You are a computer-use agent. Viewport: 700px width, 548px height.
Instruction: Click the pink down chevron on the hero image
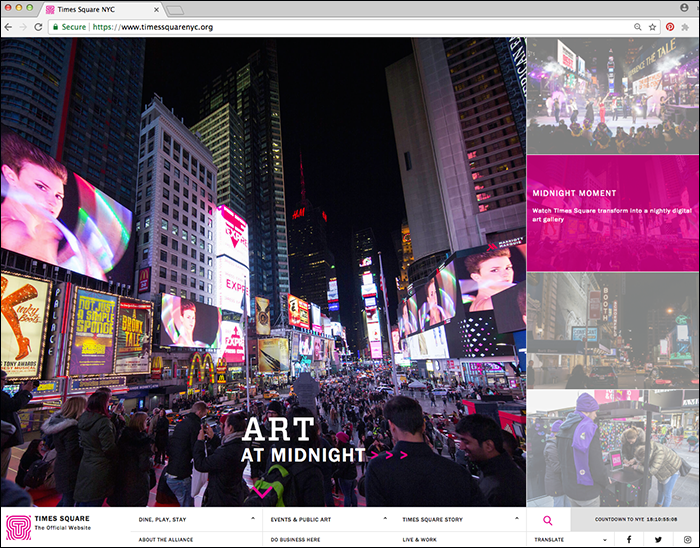[x=262, y=492]
